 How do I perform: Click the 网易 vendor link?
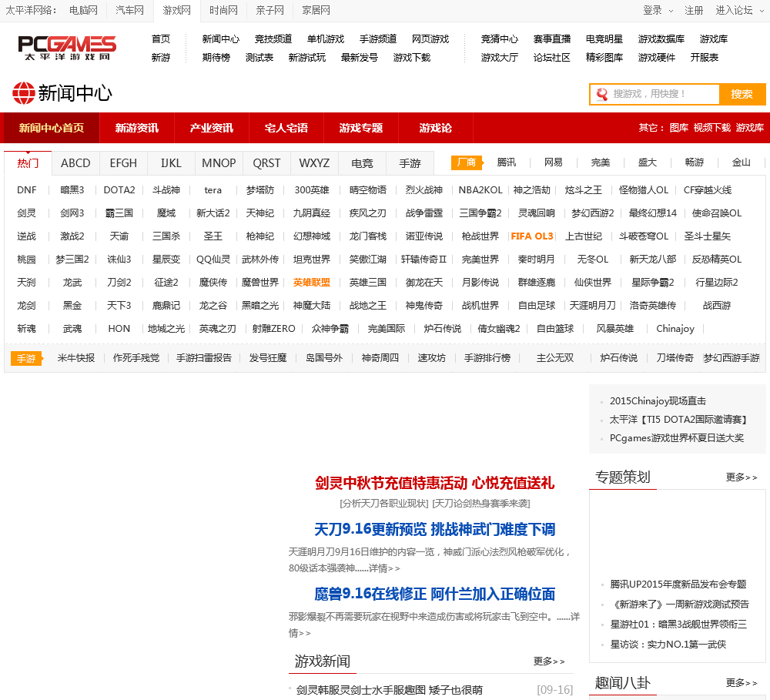[554, 162]
